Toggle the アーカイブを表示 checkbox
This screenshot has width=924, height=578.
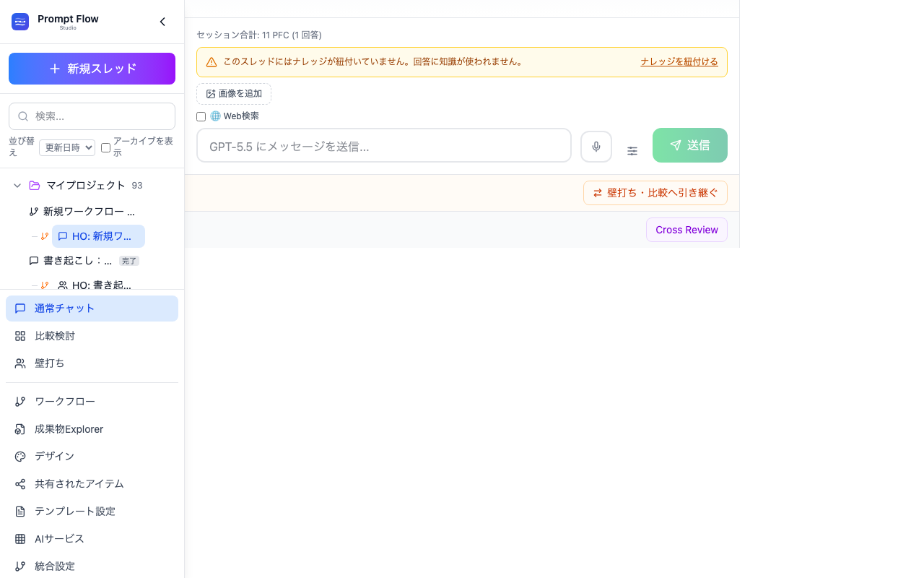click(x=105, y=147)
